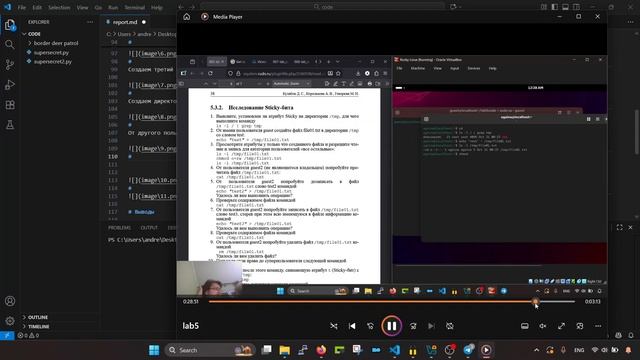The height and width of the screenshot is (360, 640).
Task: Toggle the bottom panel in VS Code layout controls
Action: 565,7
